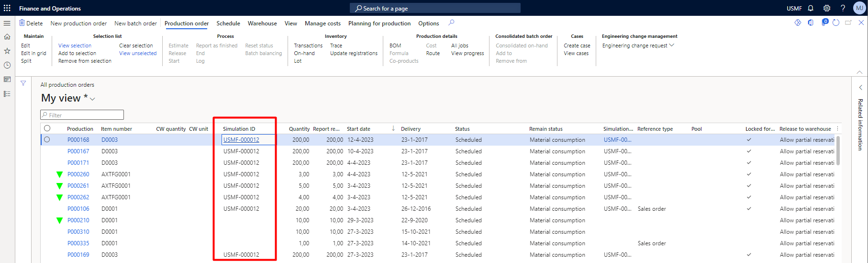The height and width of the screenshot is (263, 868).
Task: Click in the grid Filter field
Action: (x=82, y=115)
